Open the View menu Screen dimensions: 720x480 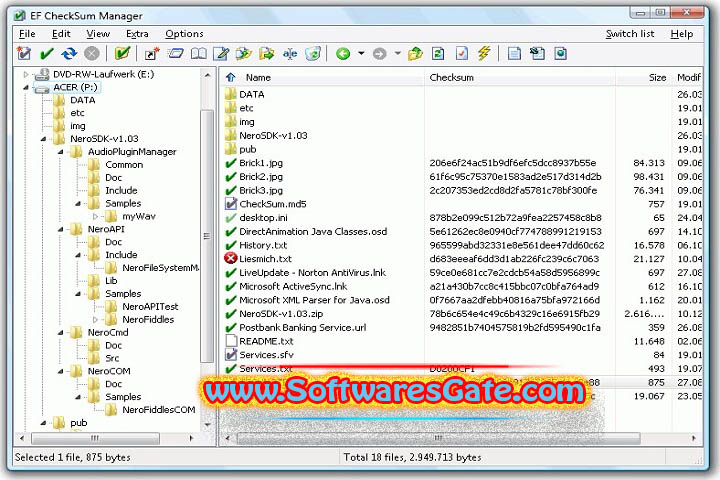[x=98, y=34]
